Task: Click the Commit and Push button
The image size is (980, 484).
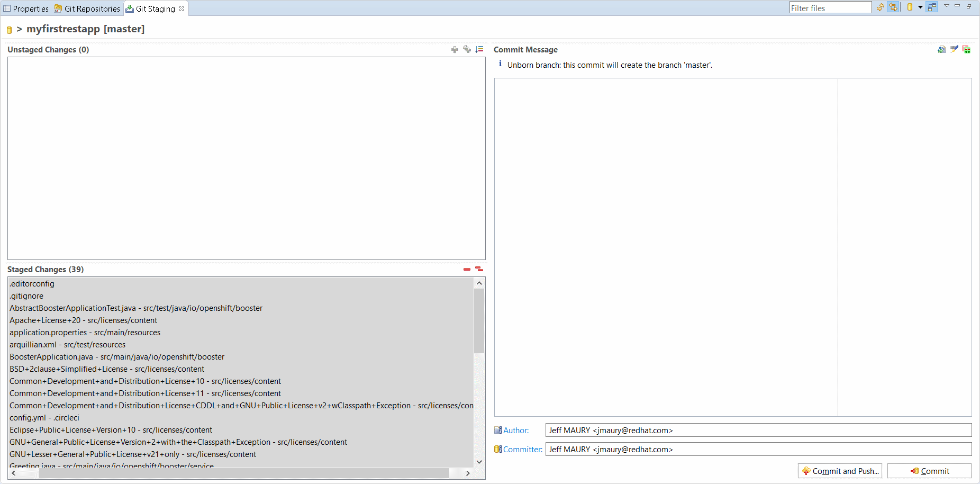Action: click(840, 471)
